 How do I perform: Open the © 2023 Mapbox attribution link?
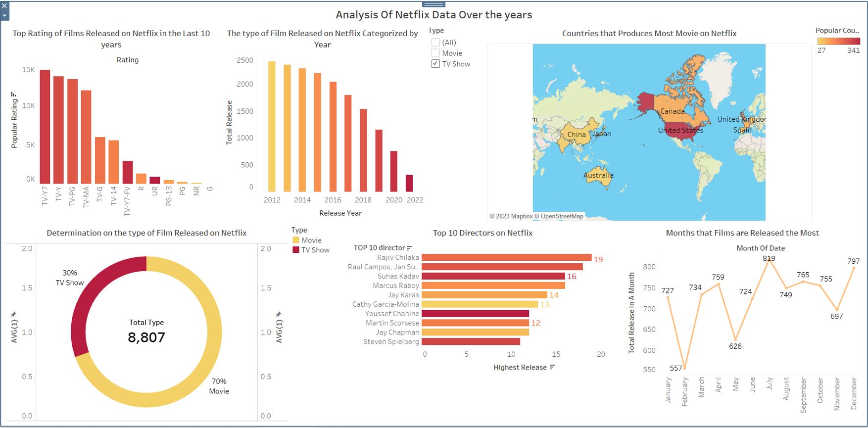pyautogui.click(x=511, y=216)
